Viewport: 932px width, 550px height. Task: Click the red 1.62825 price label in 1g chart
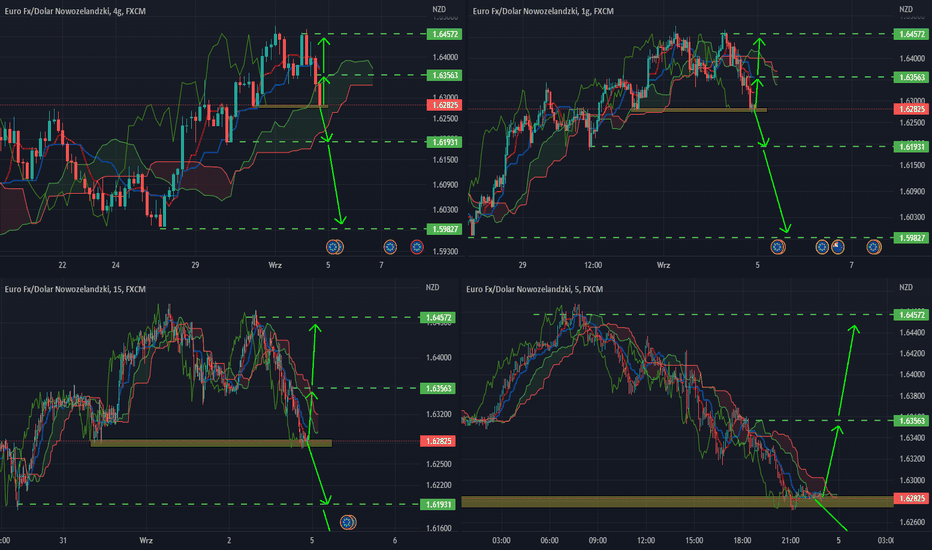(x=911, y=109)
